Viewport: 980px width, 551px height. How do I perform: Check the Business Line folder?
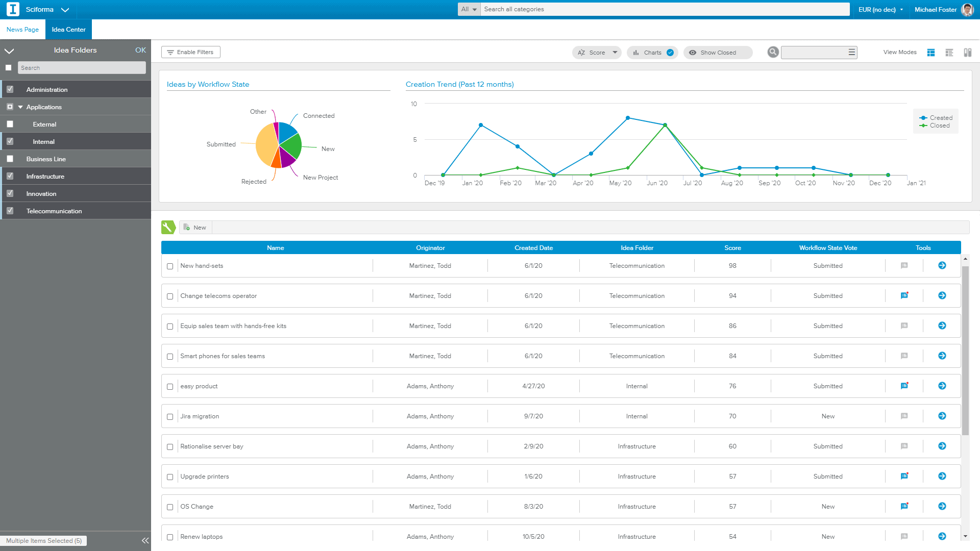point(10,159)
